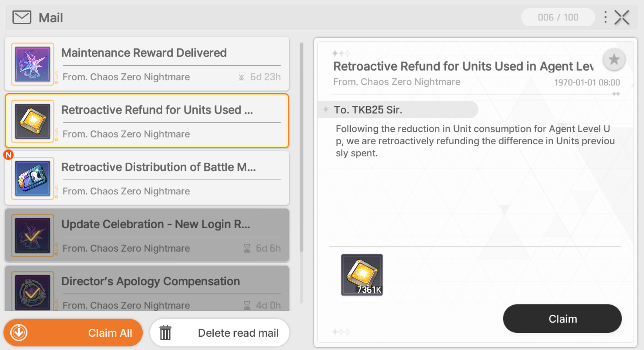Claim the refund reward
This screenshot has width=644, height=350.
tap(562, 319)
